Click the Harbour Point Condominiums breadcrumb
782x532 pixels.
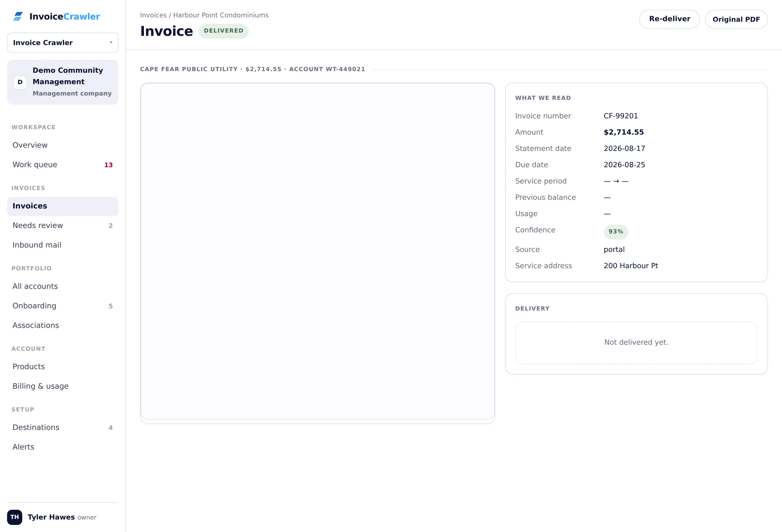pos(221,15)
